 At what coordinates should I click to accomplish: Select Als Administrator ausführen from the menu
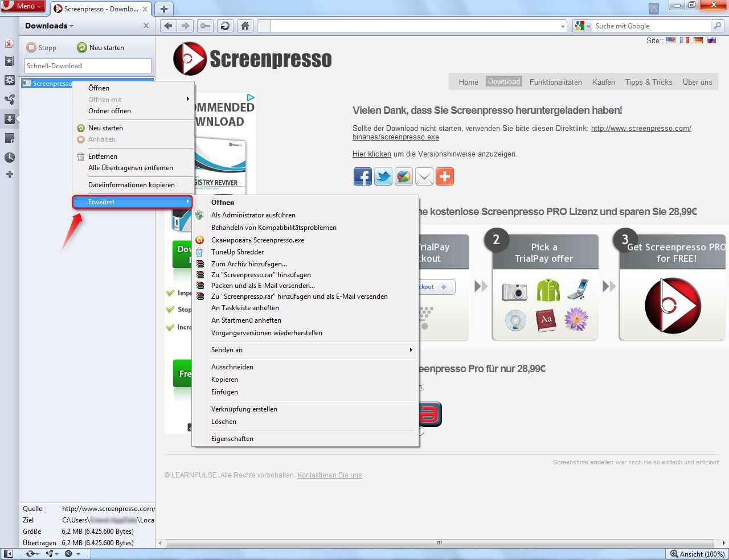point(253,215)
